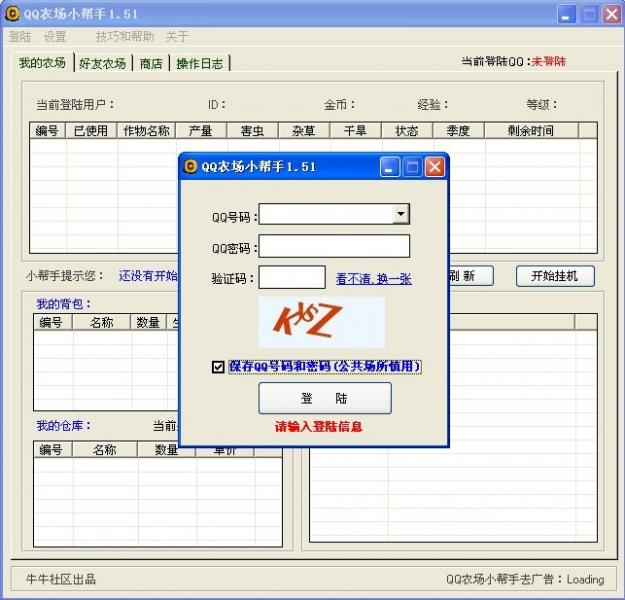Expand the QQ号码 dropdown list

(401, 214)
